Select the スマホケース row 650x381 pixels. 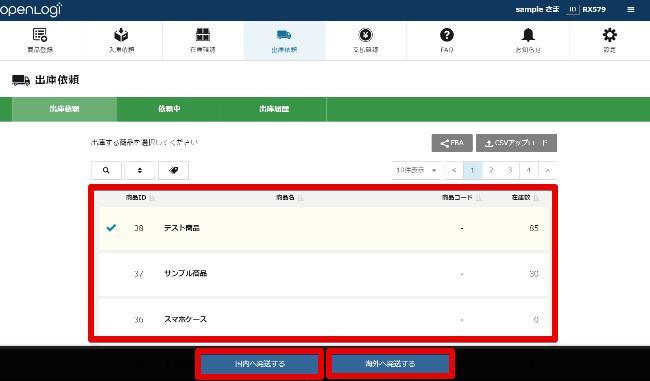pyautogui.click(x=324, y=318)
